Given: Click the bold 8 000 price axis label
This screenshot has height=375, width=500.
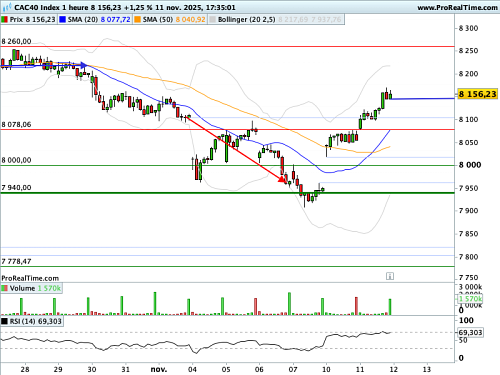Looking at the screenshot, I should 470,165.
